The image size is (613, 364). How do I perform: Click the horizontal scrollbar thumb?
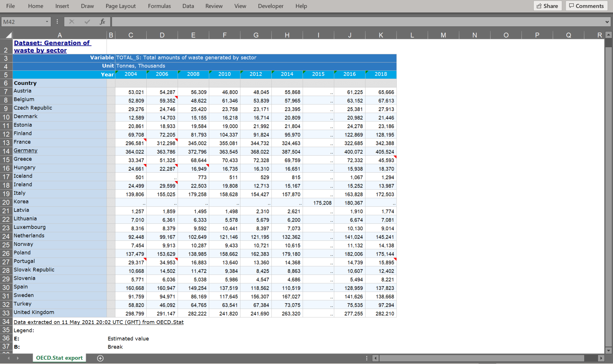click(482, 358)
